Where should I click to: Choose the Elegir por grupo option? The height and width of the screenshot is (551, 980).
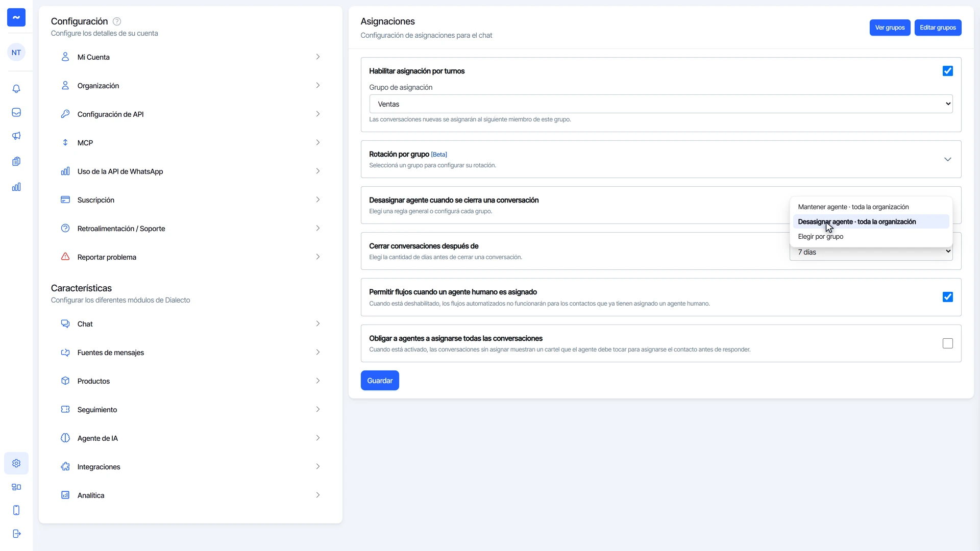871,236
